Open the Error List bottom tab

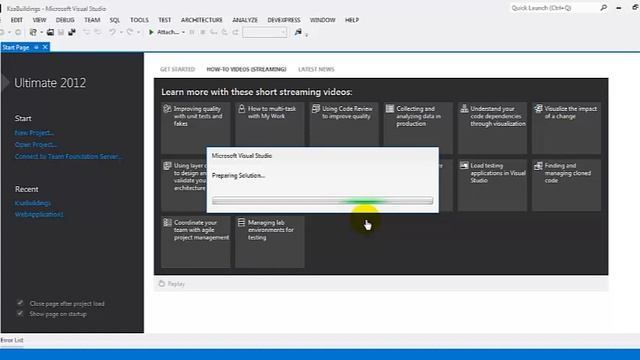click(x=12, y=340)
